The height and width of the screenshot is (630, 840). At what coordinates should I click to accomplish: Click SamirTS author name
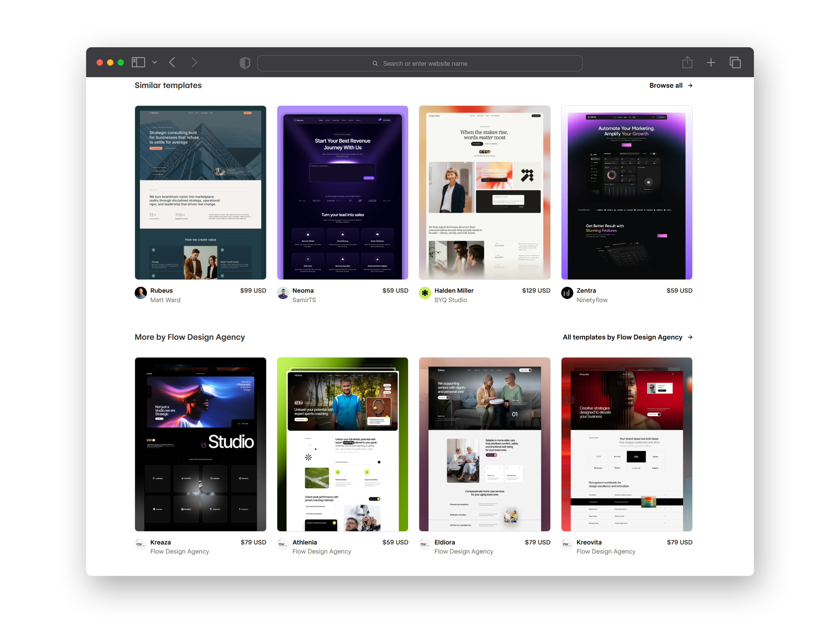pyautogui.click(x=304, y=300)
